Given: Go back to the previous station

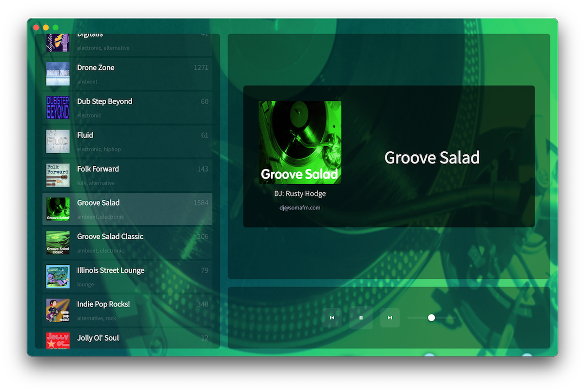Looking at the screenshot, I should [332, 318].
